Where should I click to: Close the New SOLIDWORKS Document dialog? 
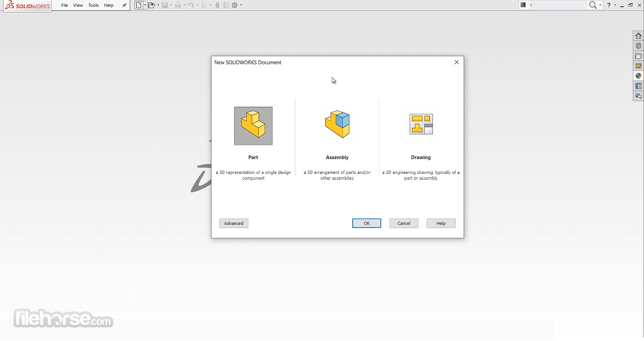(x=457, y=62)
